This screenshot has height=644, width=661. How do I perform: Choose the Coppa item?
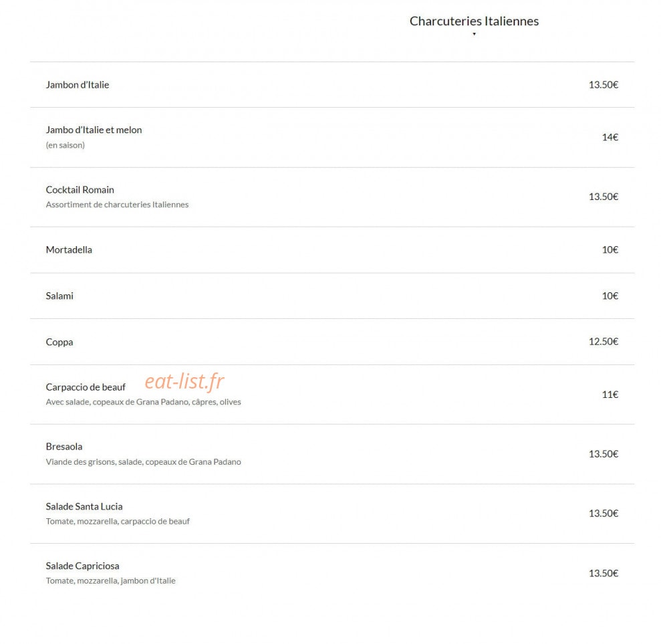point(59,342)
